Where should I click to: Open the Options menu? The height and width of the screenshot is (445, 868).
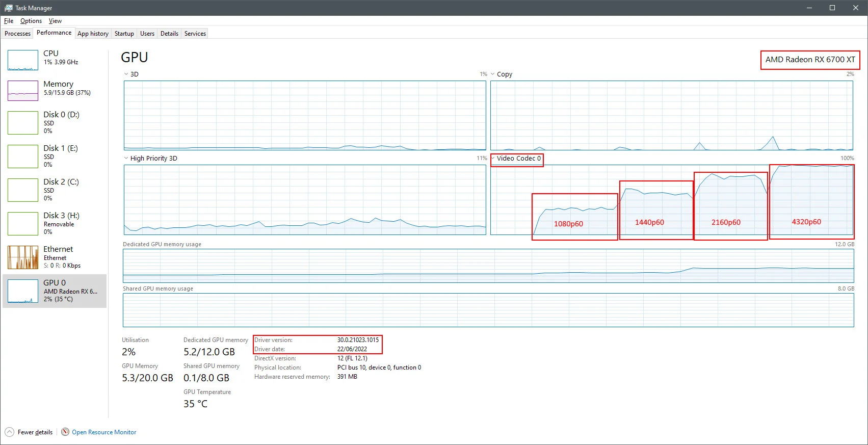pyautogui.click(x=31, y=21)
